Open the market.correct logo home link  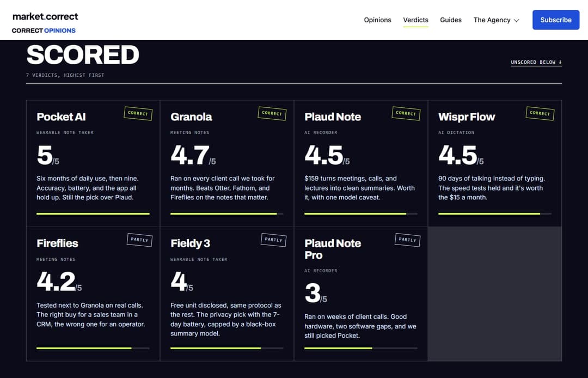(45, 16)
